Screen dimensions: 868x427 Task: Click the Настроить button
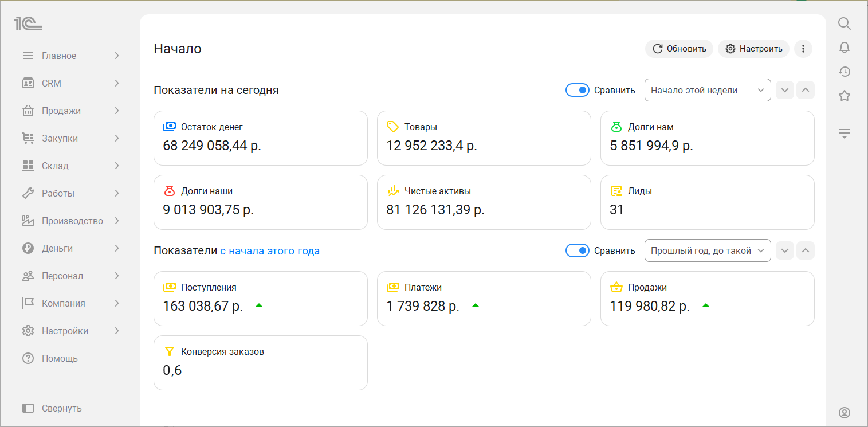[753, 49]
